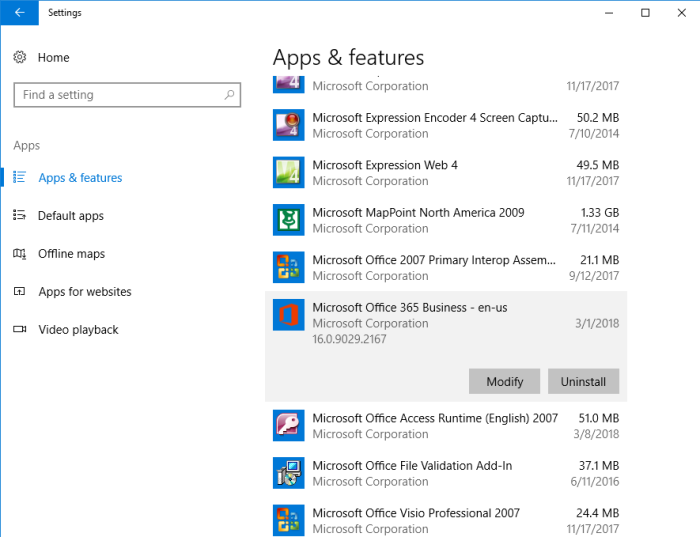Image resolution: width=700 pixels, height=537 pixels.
Task: Click the 9/12/2017 install date
Action: click(594, 276)
